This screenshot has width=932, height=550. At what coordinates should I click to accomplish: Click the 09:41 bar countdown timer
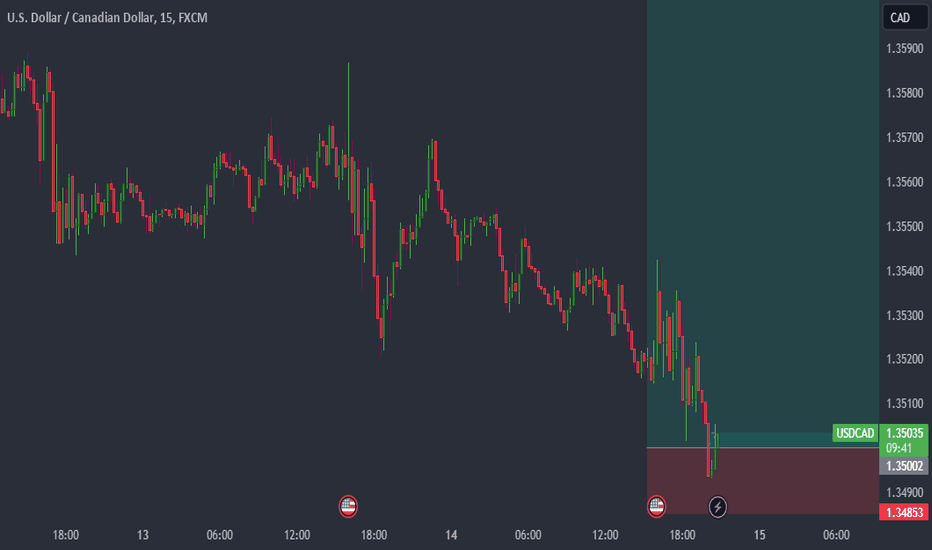[x=899, y=448]
